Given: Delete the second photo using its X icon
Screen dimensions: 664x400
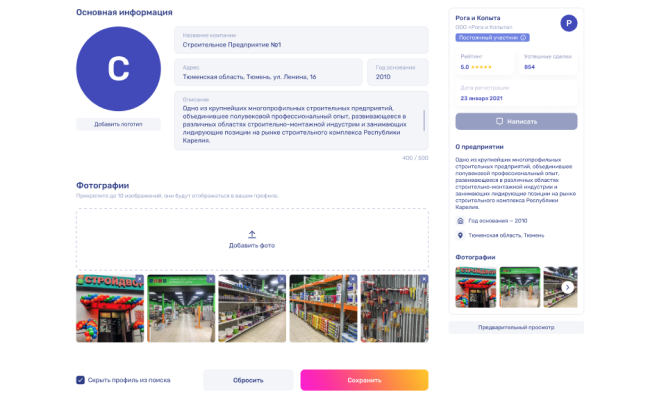Looking at the screenshot, I should [211, 279].
